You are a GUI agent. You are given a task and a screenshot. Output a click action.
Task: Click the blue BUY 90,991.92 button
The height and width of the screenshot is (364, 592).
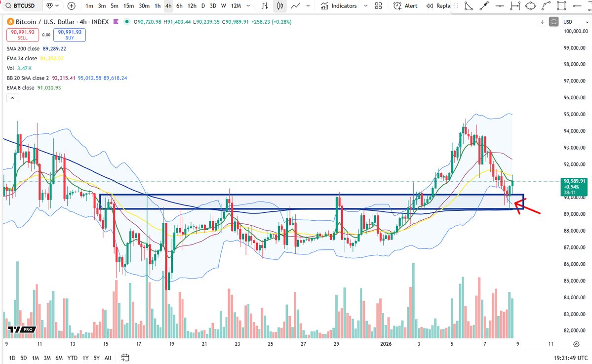70,35
